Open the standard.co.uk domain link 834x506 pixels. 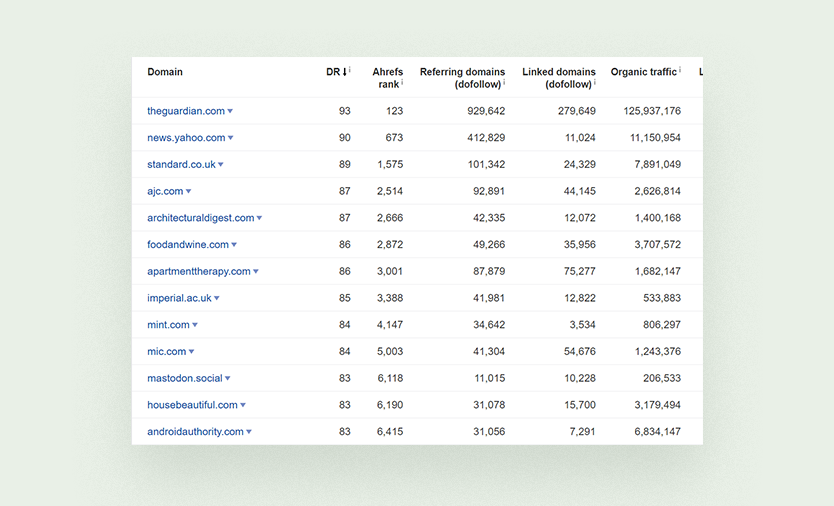pos(181,164)
